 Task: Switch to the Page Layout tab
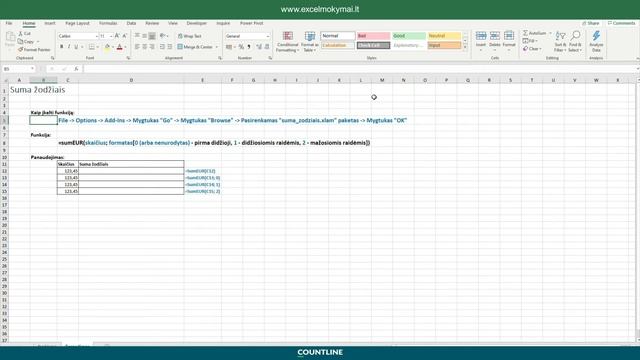77,23
